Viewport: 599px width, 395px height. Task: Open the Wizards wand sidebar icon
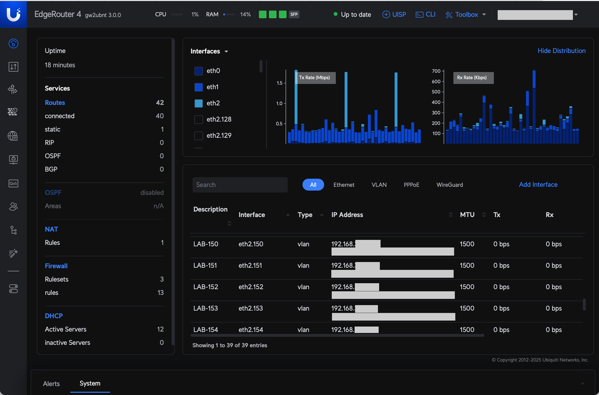point(13,253)
